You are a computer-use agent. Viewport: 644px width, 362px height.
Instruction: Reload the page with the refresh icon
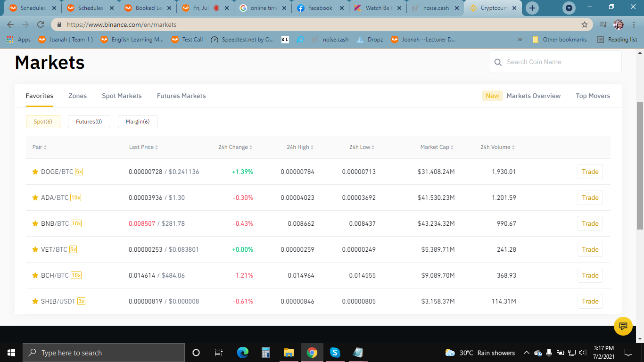41,25
